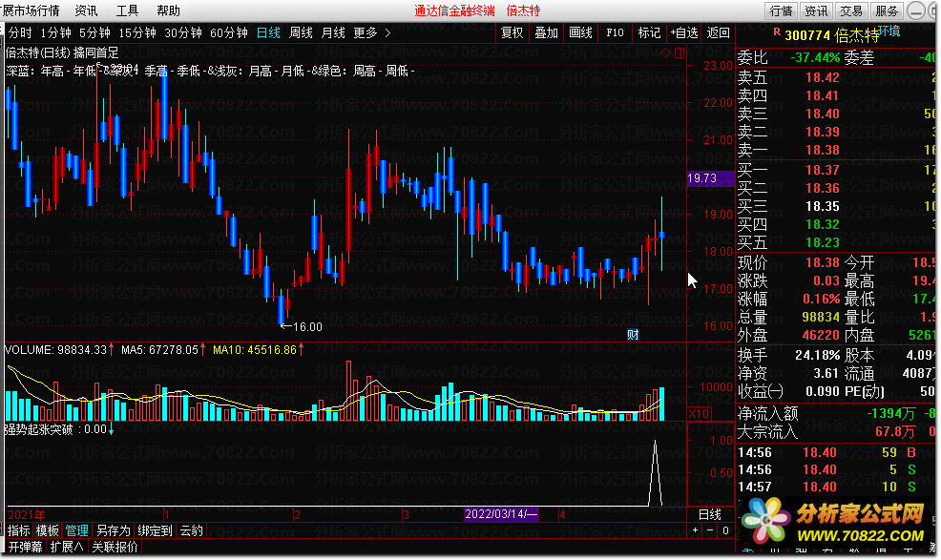
Task: Click the 环境 link near stock name
Action: [889, 31]
